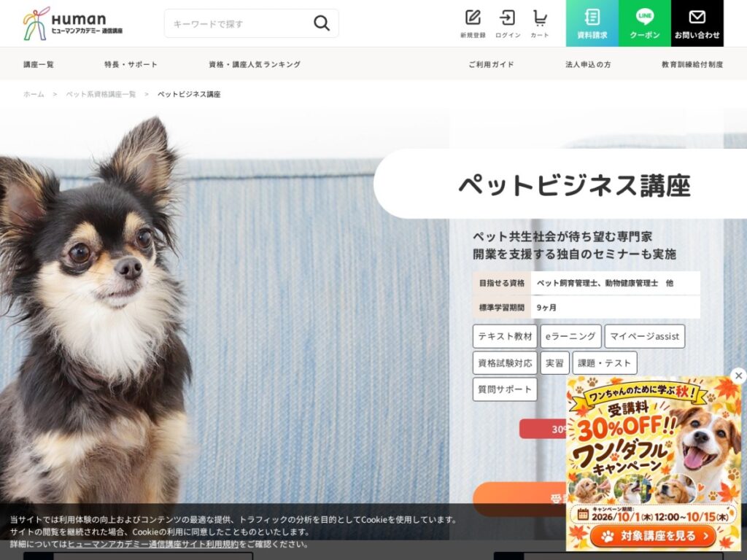Open the Human Academy logo home link

(x=73, y=24)
